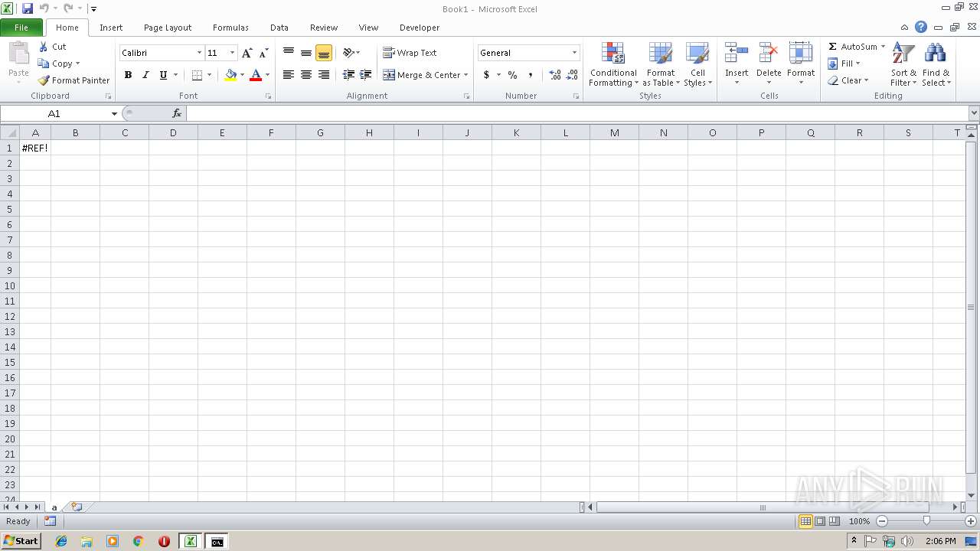The height and width of the screenshot is (551, 980).
Task: Switch to the Page Layout tab
Action: (168, 28)
